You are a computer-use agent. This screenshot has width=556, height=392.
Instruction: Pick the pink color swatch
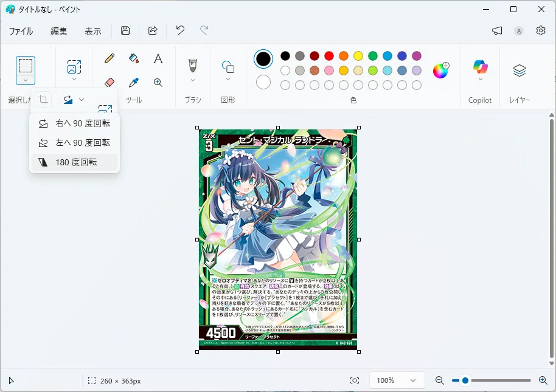click(328, 70)
